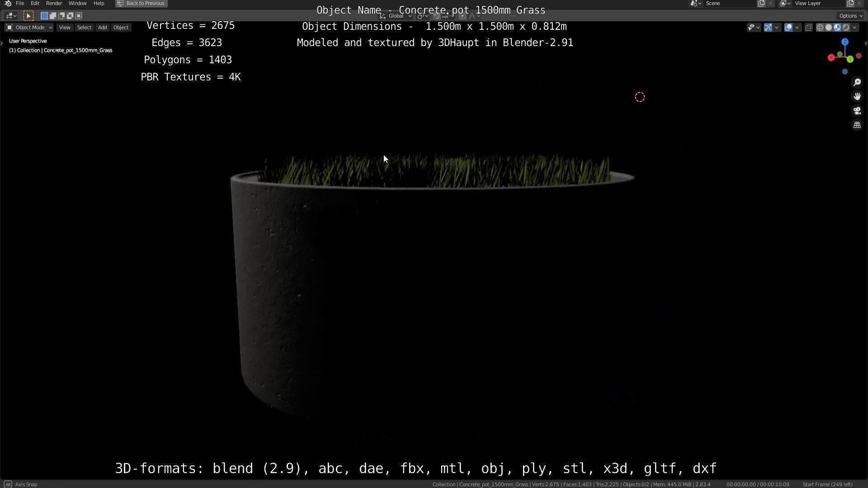
Task: Expand the shading options arrow
Action: click(854, 28)
